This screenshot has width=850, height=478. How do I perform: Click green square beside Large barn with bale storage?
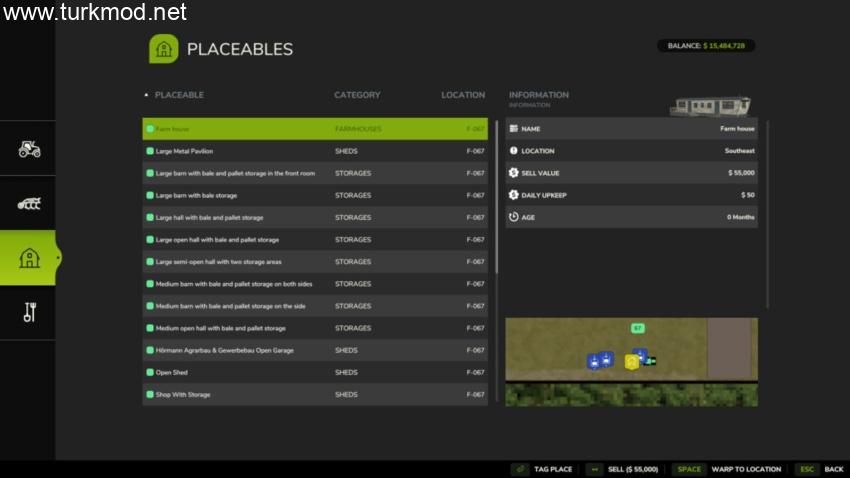(x=150, y=195)
